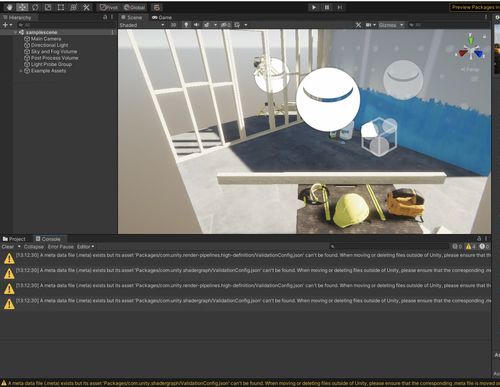Switch to the Console tab
The width and height of the screenshot is (500, 387).
coord(48,239)
